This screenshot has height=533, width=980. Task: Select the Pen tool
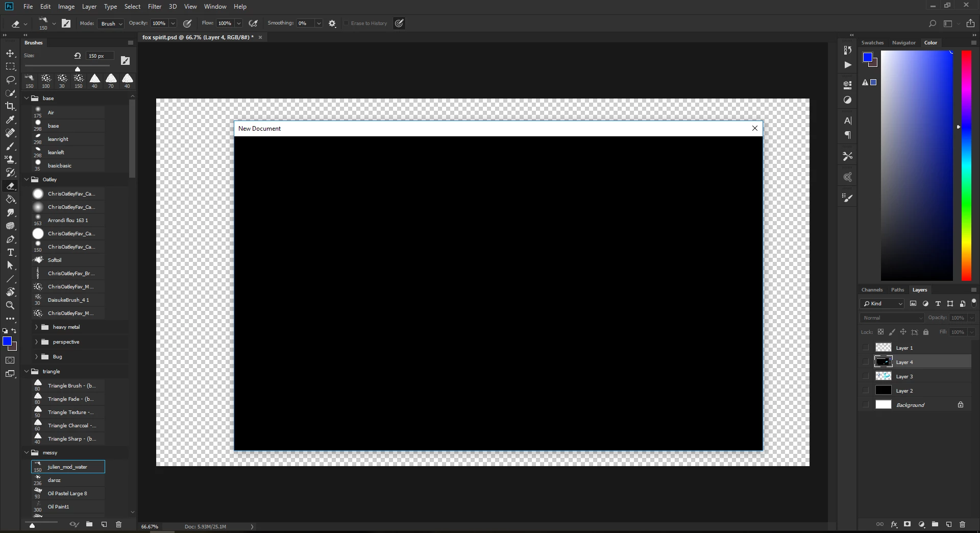(x=10, y=239)
